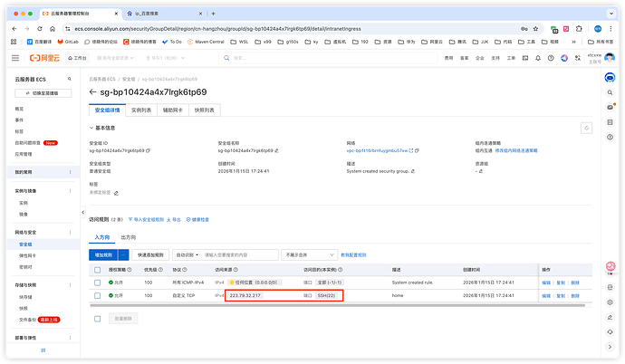Image resolution: width=625 pixels, height=364 pixels.
Task: Click the browser reload page icon
Action: tap(40, 28)
